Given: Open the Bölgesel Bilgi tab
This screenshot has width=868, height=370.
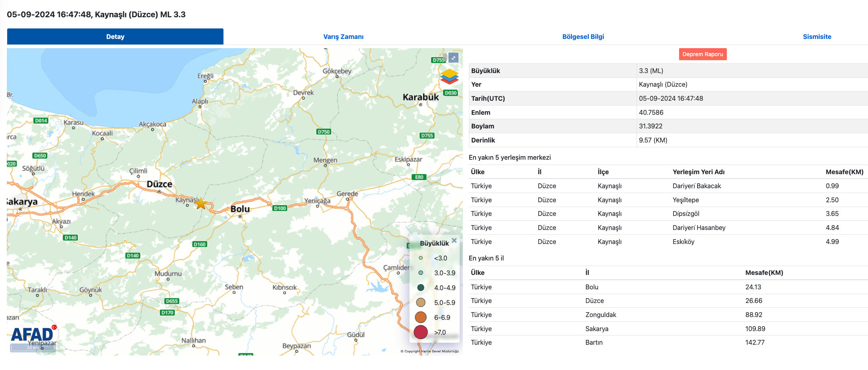Looking at the screenshot, I should click(583, 37).
